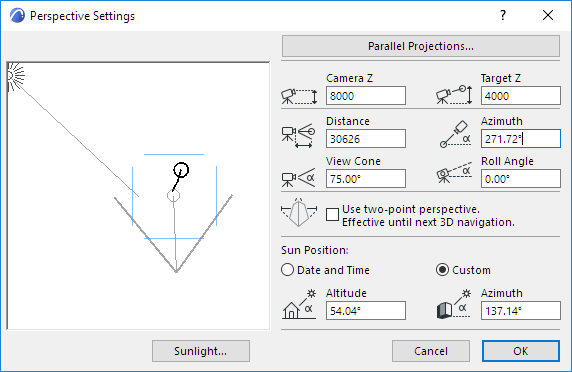Cancel the Perspective Settings dialog
This screenshot has width=572, height=372.
pos(431,351)
